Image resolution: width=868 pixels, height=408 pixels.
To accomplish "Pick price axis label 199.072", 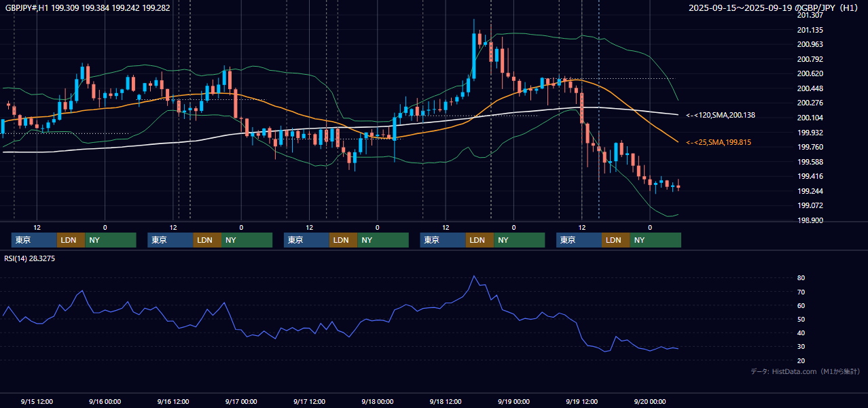I will click(810, 205).
